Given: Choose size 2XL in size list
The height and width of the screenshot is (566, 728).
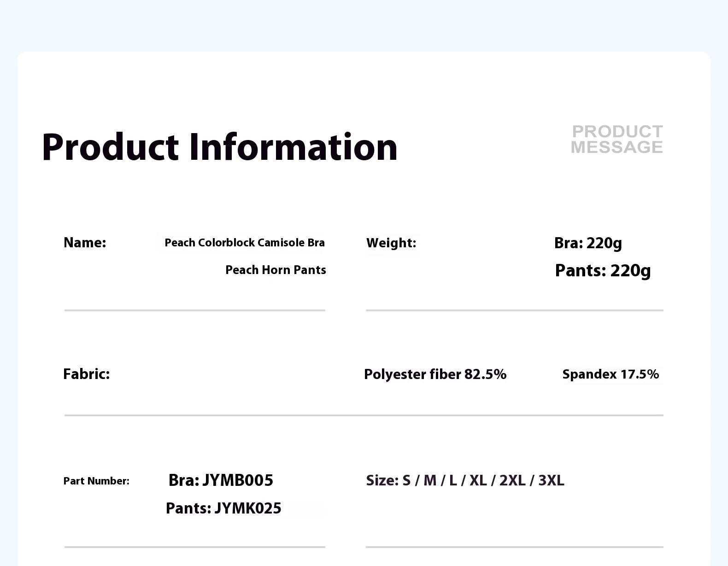Looking at the screenshot, I should tap(512, 480).
